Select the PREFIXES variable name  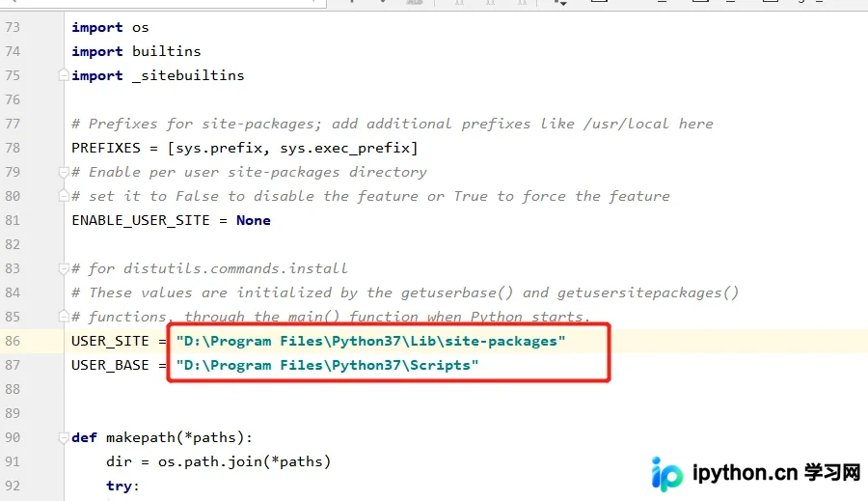106,148
